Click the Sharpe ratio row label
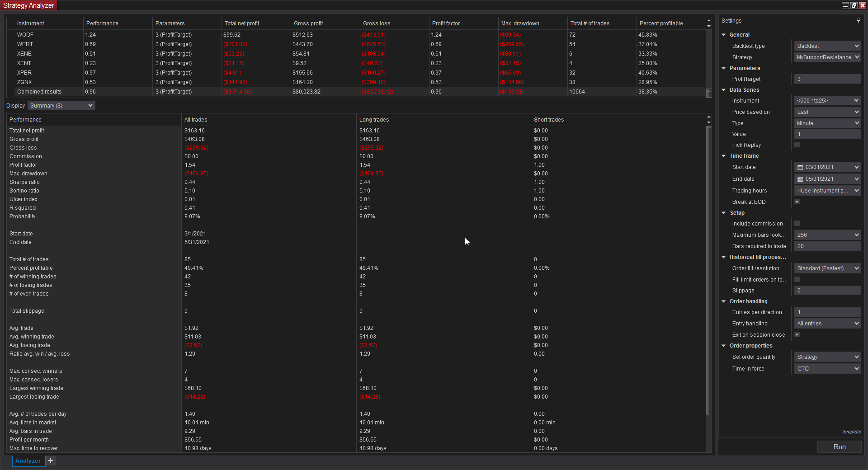Image resolution: width=868 pixels, height=470 pixels. [x=24, y=182]
